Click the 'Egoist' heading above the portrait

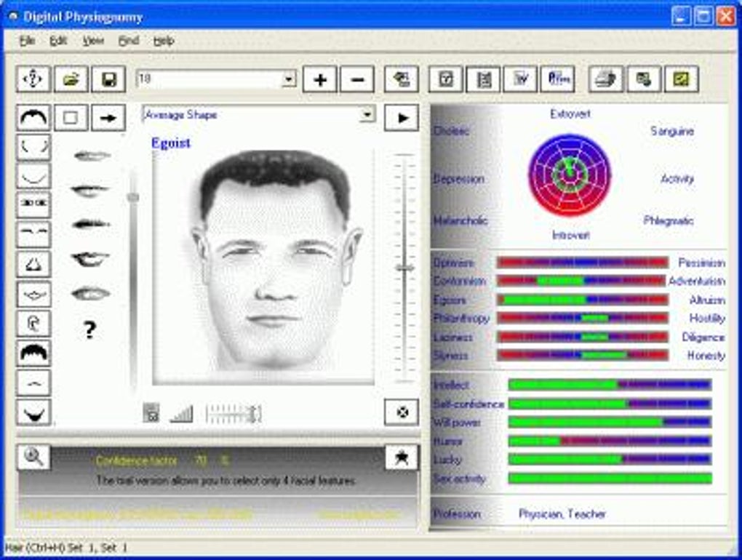tap(171, 143)
